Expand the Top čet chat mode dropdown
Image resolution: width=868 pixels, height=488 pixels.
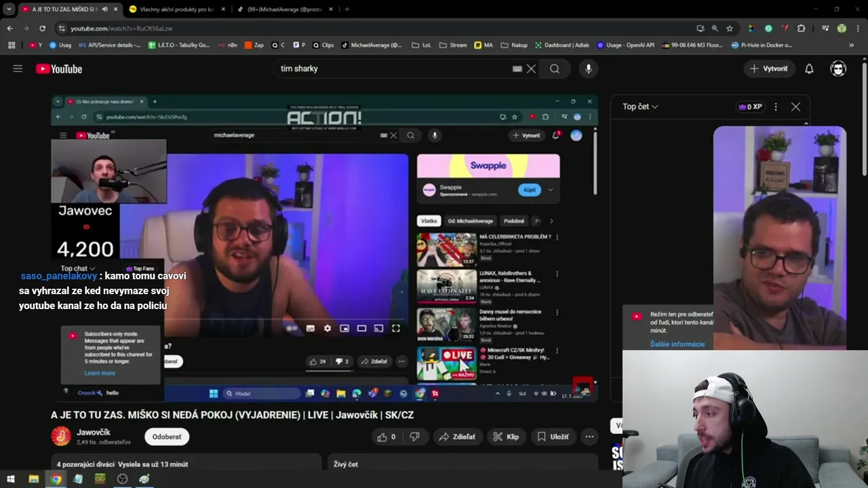[x=641, y=106]
